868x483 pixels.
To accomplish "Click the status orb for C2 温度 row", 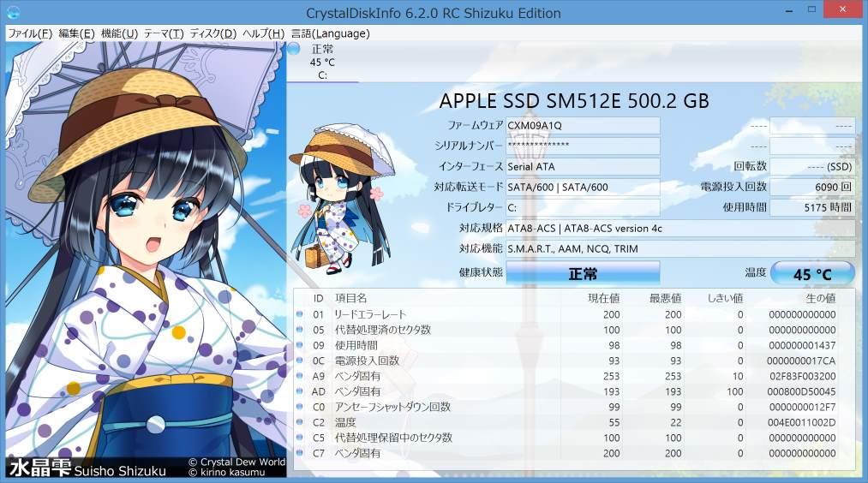I will 300,422.
